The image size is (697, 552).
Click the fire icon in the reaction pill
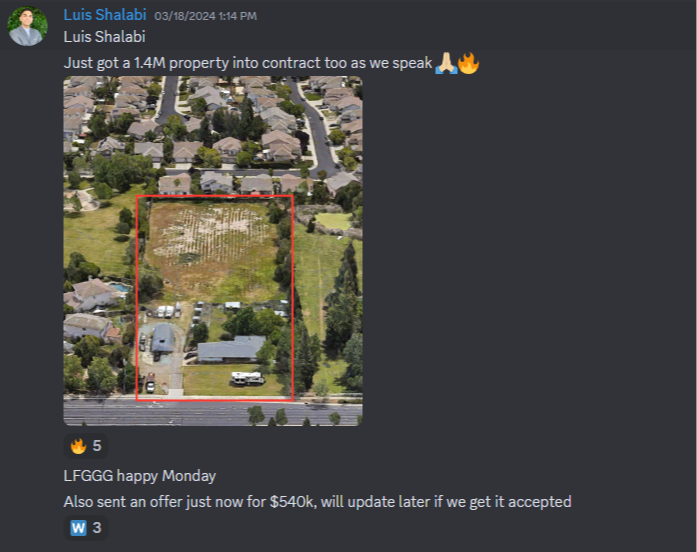point(78,446)
